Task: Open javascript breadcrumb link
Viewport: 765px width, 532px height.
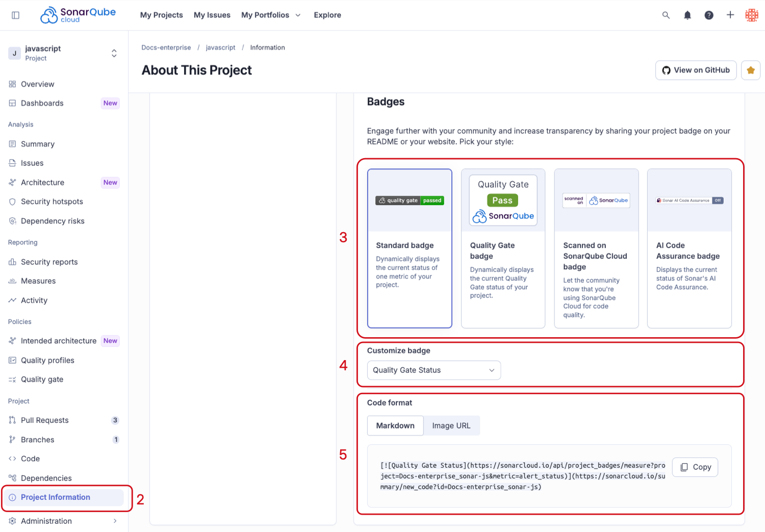Action: pyautogui.click(x=221, y=47)
